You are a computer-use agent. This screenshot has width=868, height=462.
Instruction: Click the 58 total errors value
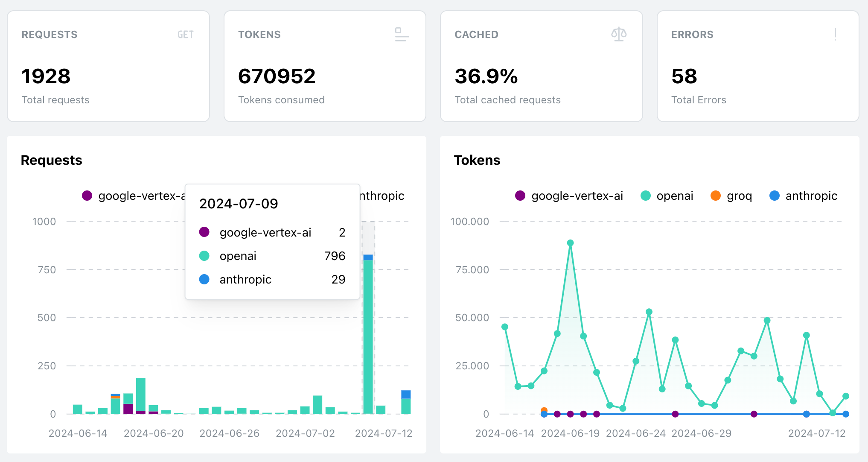(684, 76)
